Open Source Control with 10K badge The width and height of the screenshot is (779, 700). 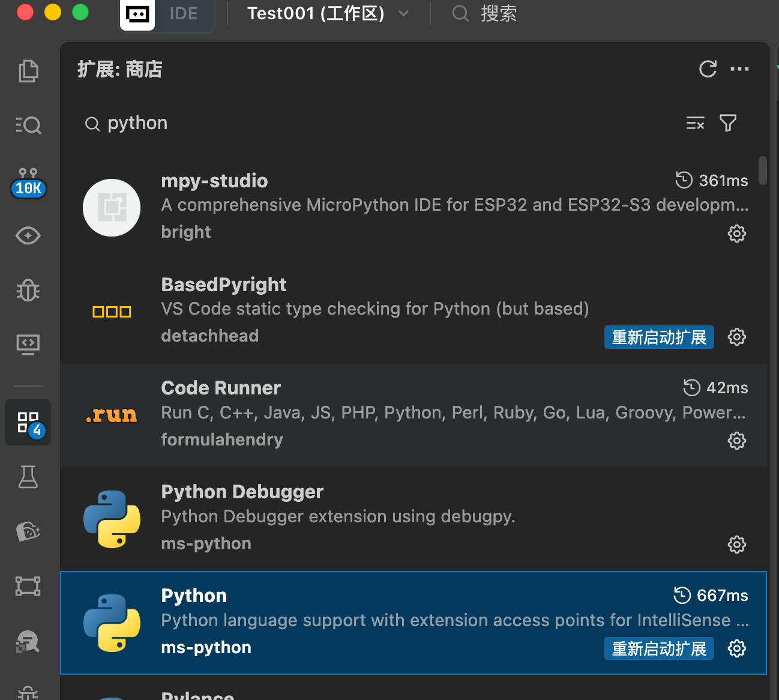tap(28, 183)
